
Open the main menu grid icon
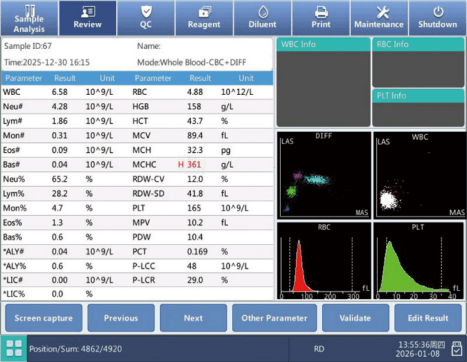14,348
